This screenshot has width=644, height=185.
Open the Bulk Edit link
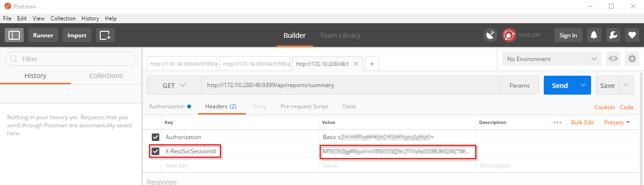583,122
